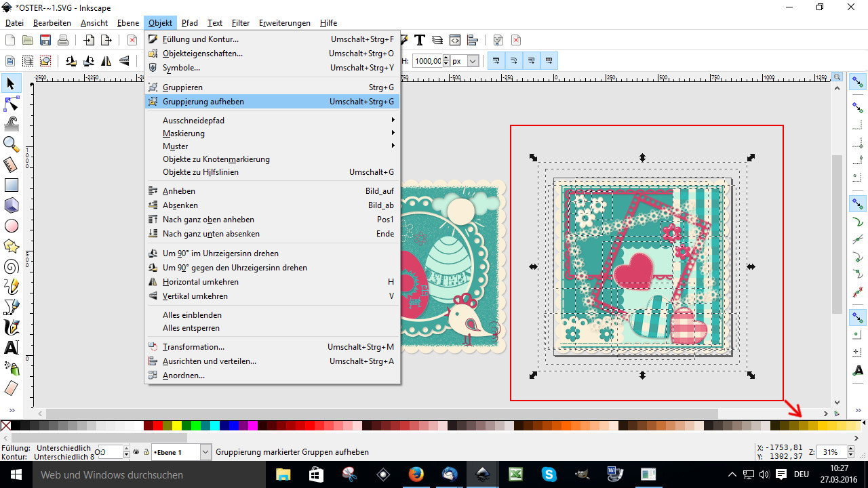The image size is (868, 488).
Task: Select the Rectangle drawing tool
Action: (11, 185)
